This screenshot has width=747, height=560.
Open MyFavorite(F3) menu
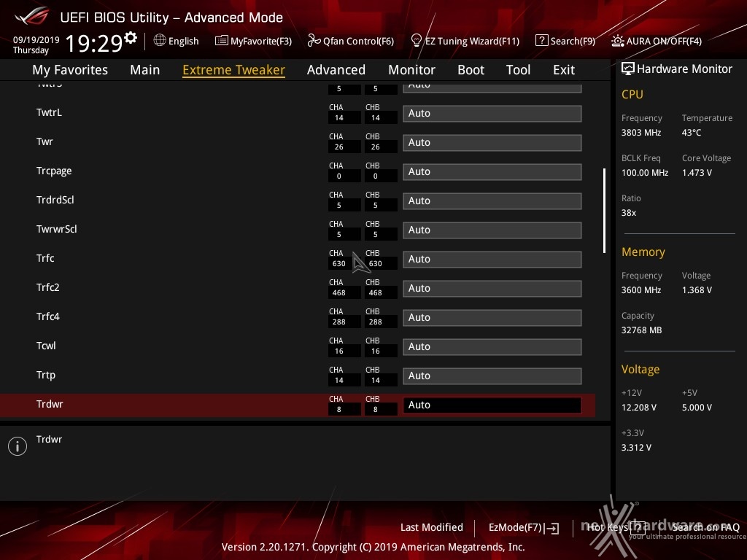coord(261,41)
